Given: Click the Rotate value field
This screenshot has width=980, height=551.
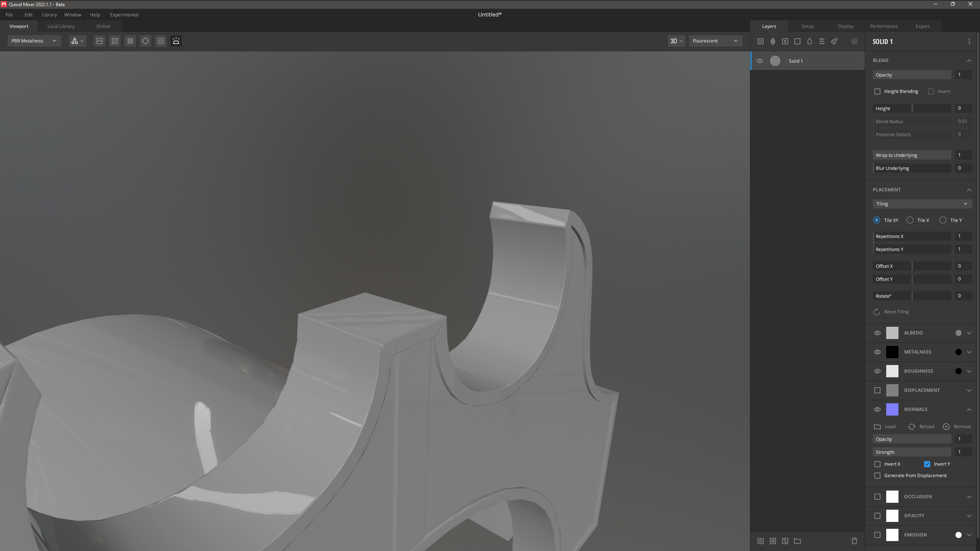Looking at the screenshot, I should pyautogui.click(x=963, y=296).
